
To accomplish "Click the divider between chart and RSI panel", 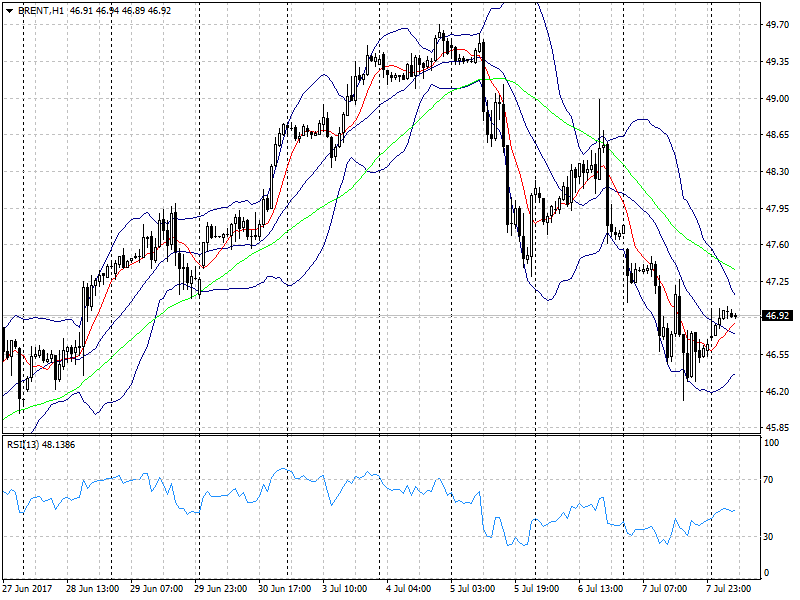I will (380, 435).
